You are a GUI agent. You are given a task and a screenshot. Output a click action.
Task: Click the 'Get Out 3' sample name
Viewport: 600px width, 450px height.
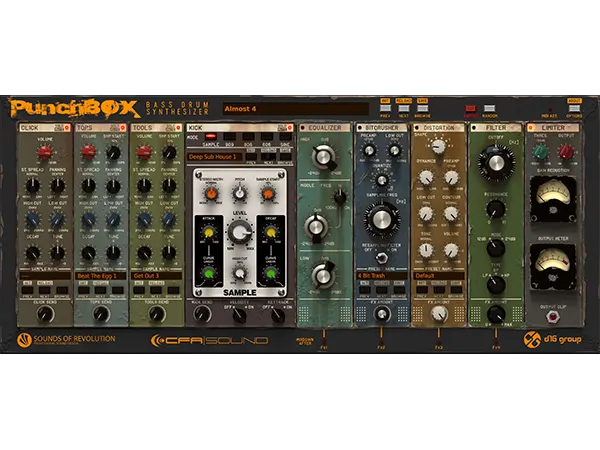(157, 276)
